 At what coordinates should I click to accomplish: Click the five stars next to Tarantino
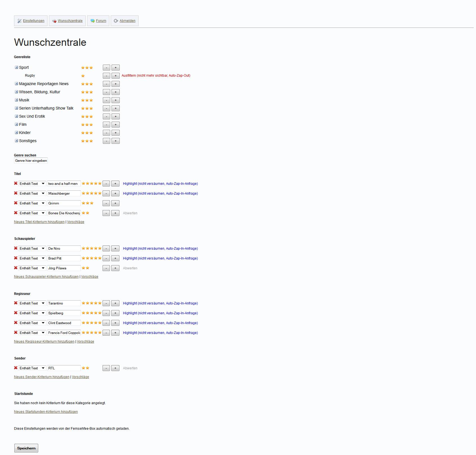92,303
